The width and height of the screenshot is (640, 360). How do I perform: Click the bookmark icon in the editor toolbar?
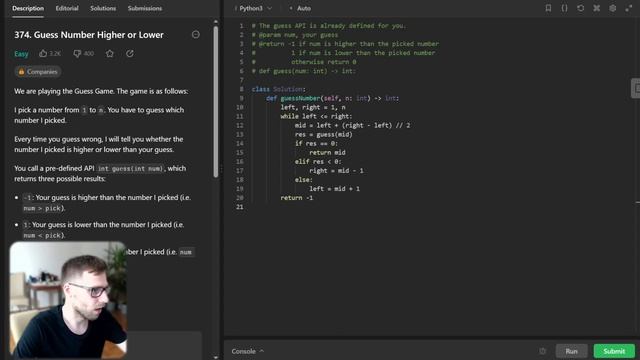click(548, 8)
